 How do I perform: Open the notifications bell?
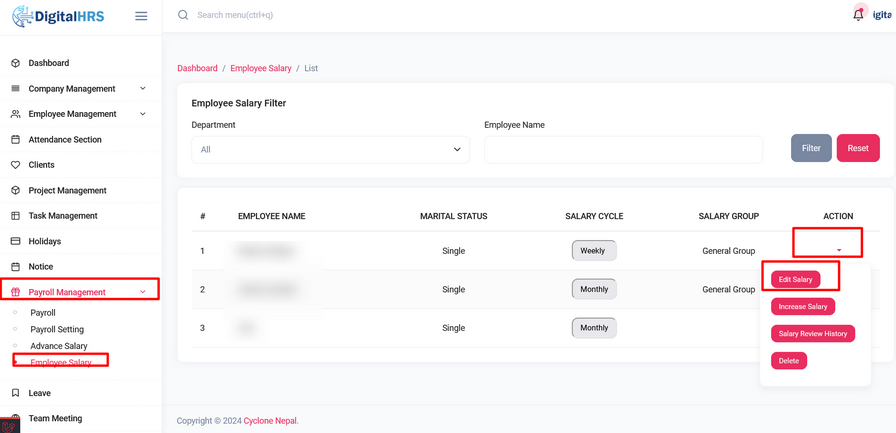(858, 15)
